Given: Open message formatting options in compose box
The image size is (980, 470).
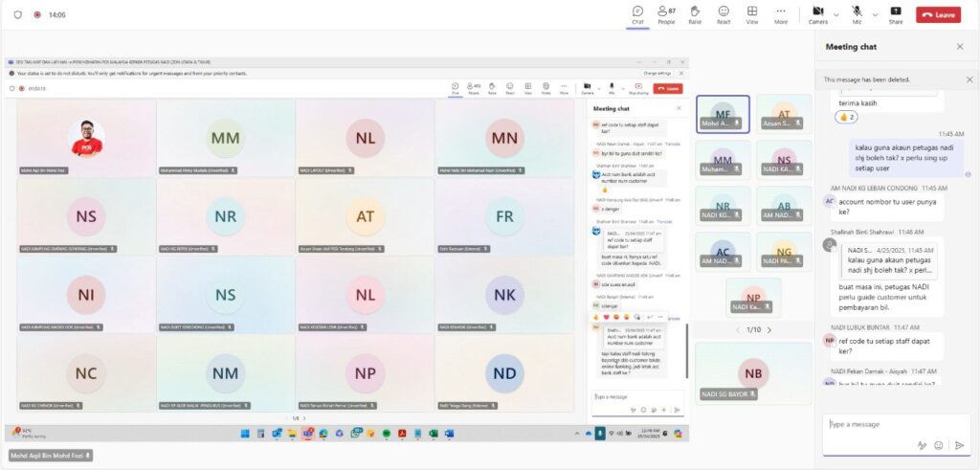Looking at the screenshot, I should coord(922,445).
